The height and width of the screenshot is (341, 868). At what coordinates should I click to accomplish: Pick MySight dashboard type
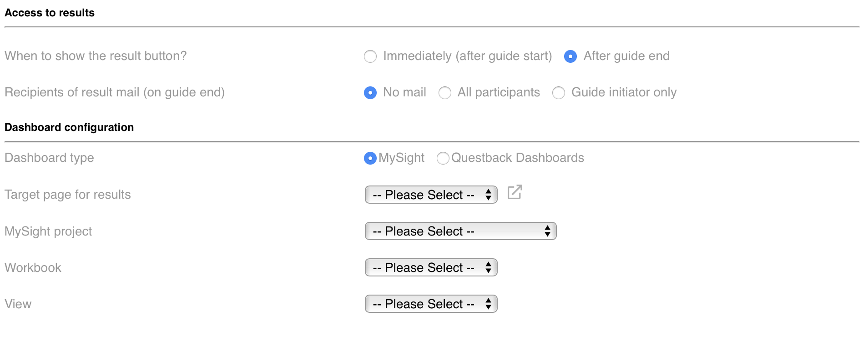[x=370, y=158]
